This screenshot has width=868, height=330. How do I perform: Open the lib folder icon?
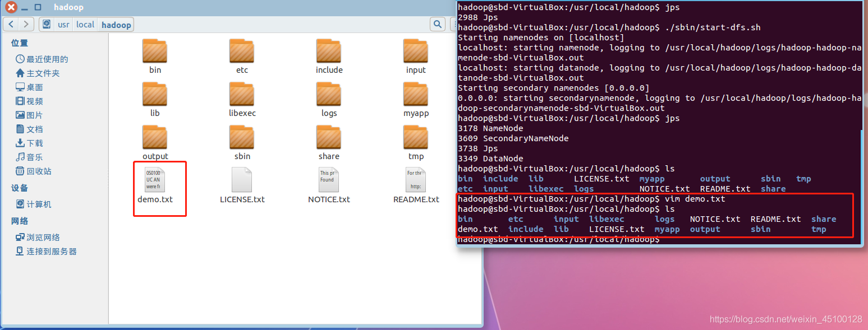tap(155, 94)
